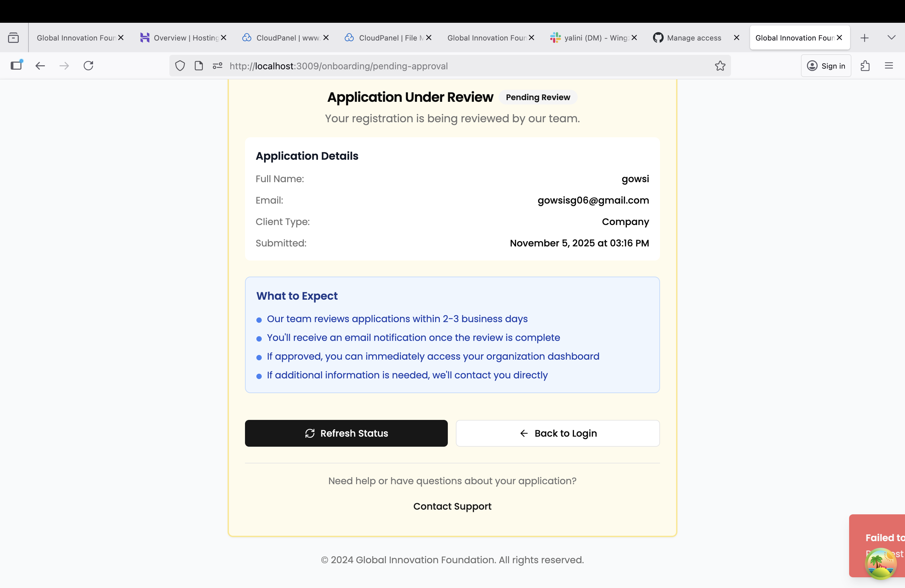Bookmark this page with the star icon
Screen dimensions: 905x588
(720, 66)
